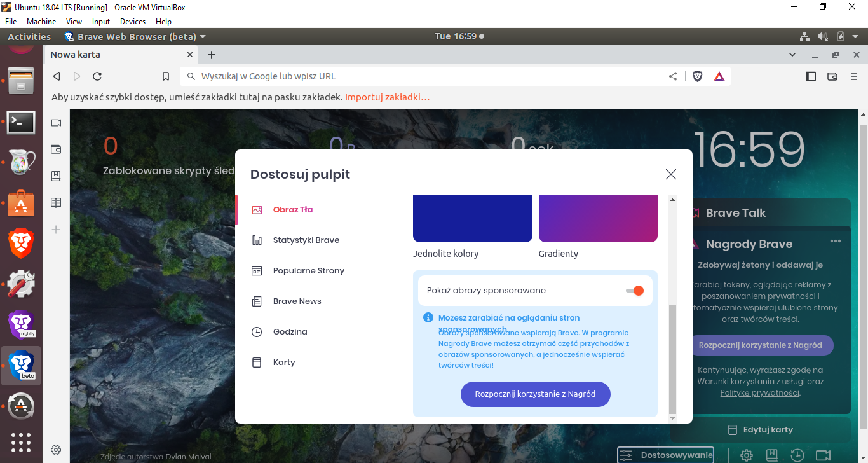This screenshot has height=463, width=868.
Task: Select the Nowa karta tab
Action: [x=121, y=55]
